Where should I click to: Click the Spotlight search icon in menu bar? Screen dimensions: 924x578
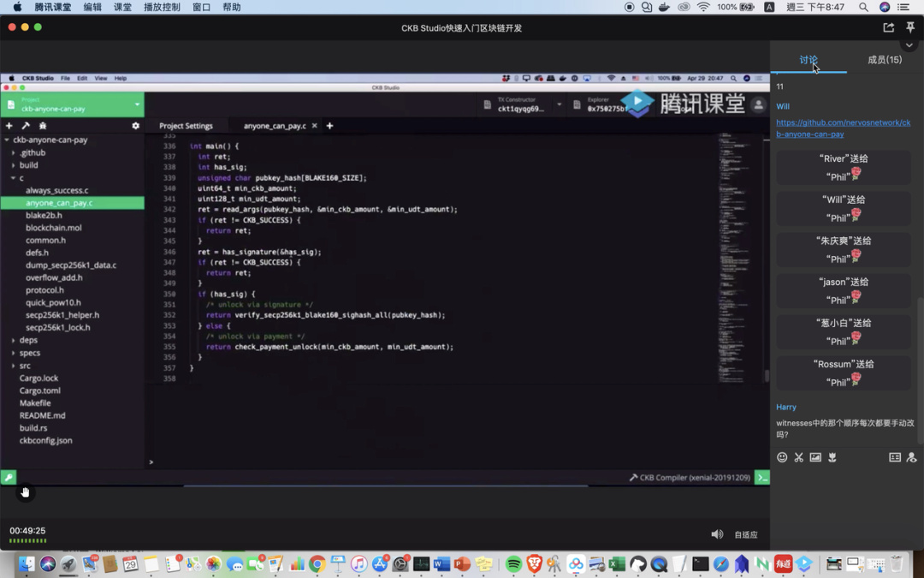tap(863, 7)
